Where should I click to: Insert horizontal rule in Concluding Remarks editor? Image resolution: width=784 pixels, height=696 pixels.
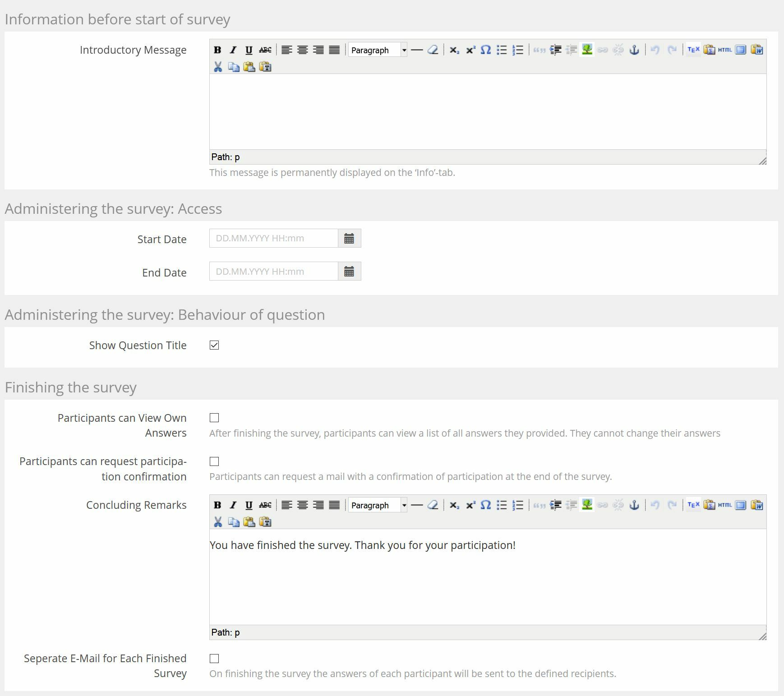(x=417, y=505)
